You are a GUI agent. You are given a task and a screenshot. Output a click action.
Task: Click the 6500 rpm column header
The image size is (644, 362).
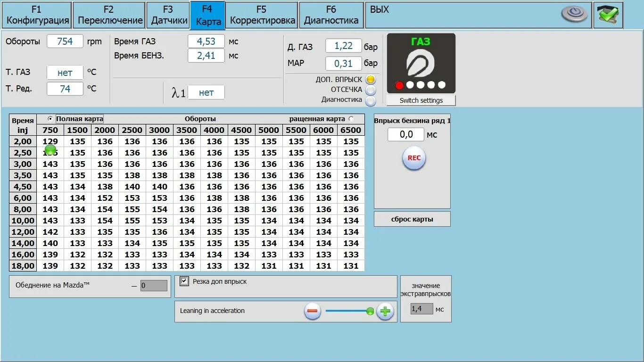point(351,130)
